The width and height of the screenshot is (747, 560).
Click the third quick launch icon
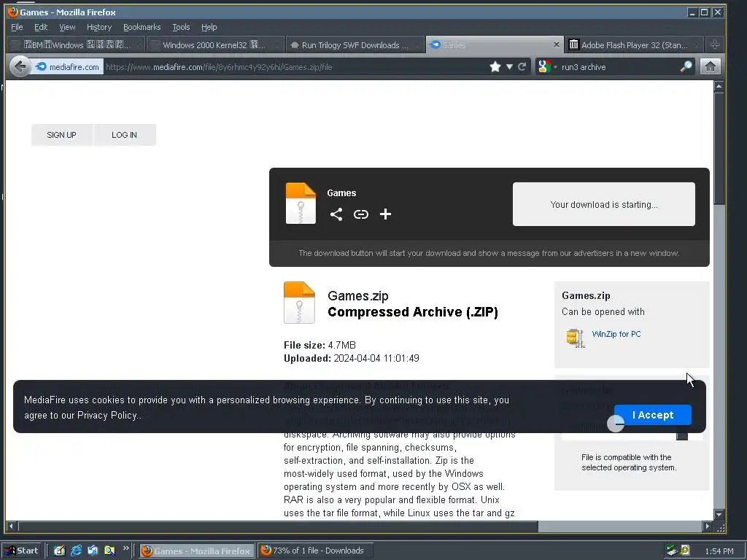tap(93, 551)
